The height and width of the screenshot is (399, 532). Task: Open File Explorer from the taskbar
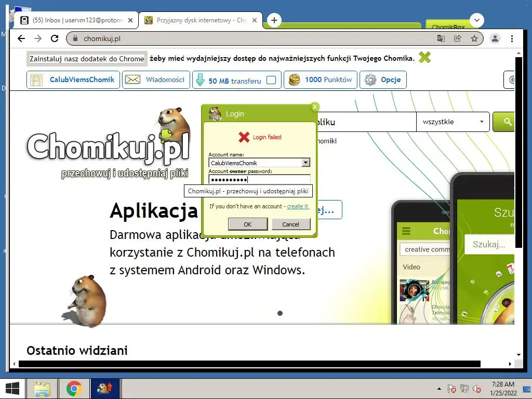tap(42, 389)
